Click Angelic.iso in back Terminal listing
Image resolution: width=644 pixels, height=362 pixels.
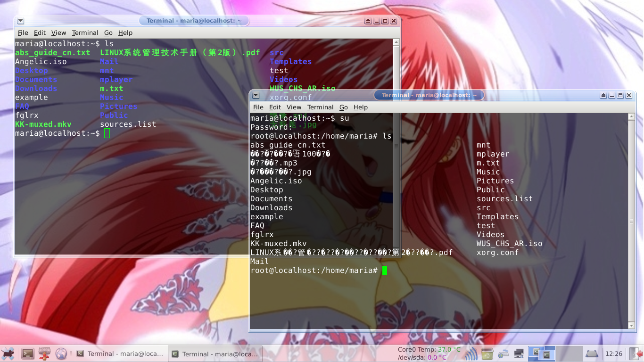(41, 62)
